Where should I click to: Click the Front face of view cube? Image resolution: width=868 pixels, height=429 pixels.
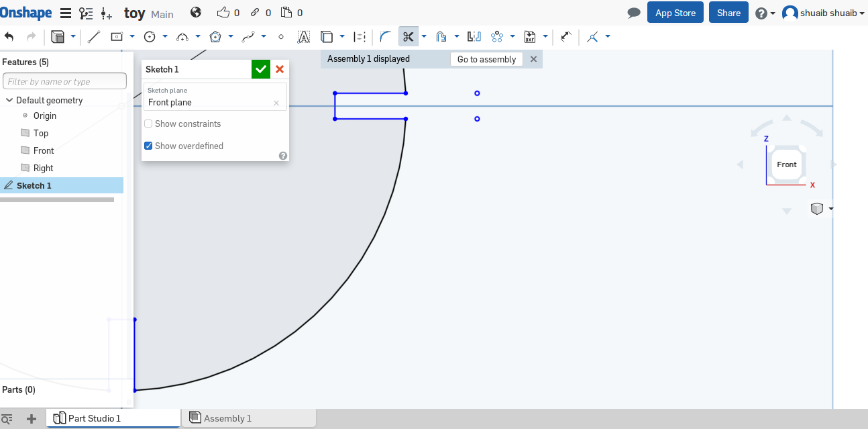(786, 164)
